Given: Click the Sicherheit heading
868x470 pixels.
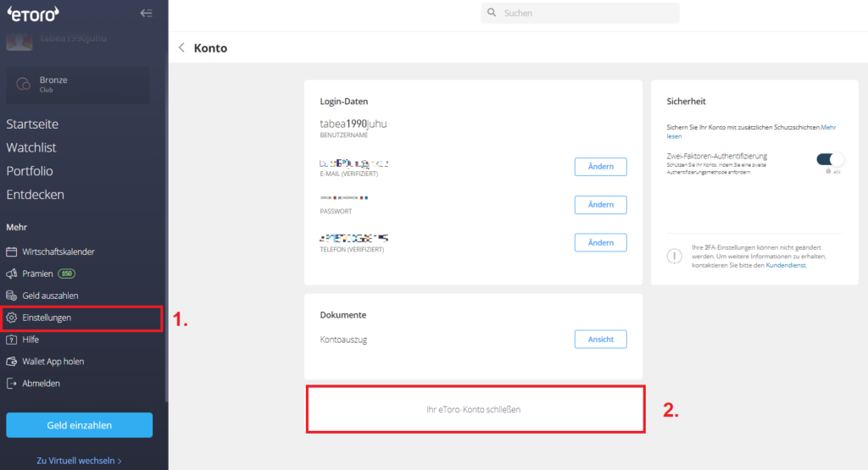Looking at the screenshot, I should [x=686, y=101].
